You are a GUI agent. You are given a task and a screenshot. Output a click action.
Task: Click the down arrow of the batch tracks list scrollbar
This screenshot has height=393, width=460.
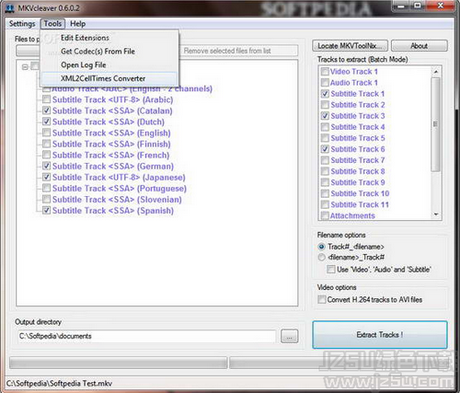436,214
